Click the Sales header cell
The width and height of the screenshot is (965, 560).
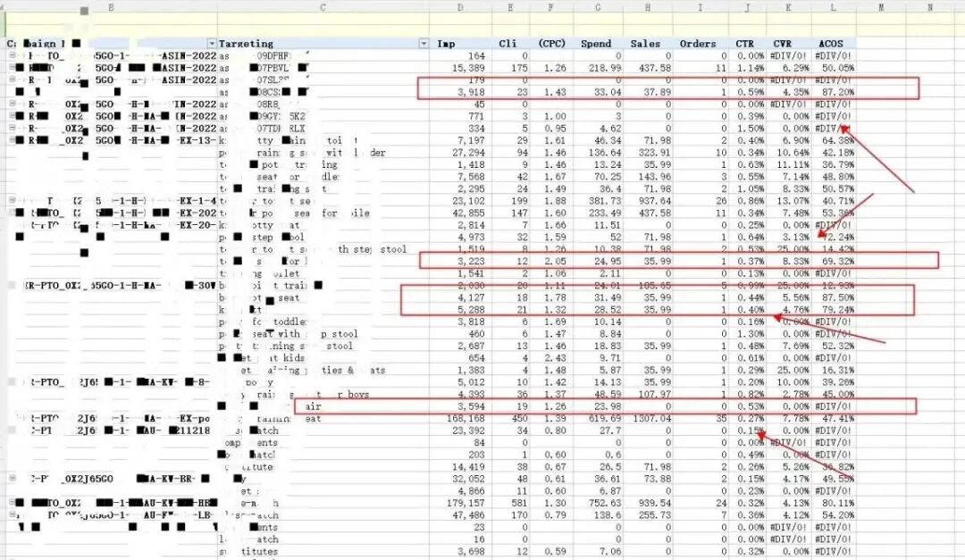tap(645, 44)
